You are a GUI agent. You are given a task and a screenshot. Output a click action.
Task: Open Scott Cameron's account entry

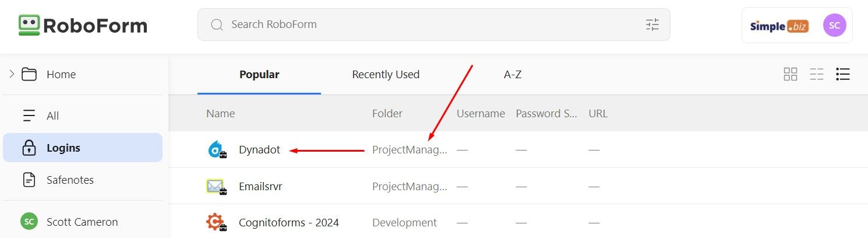[x=83, y=222]
